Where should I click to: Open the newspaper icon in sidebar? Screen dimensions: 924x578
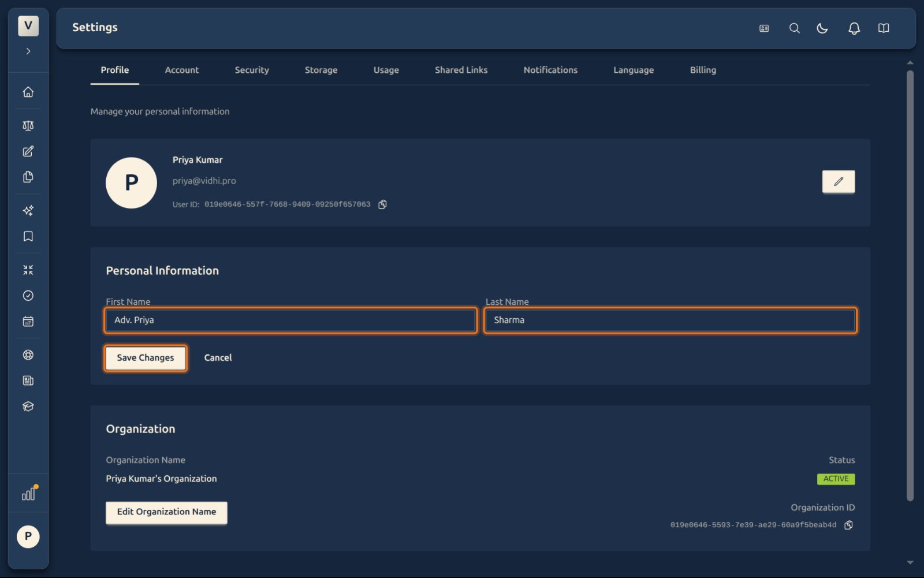(28, 381)
